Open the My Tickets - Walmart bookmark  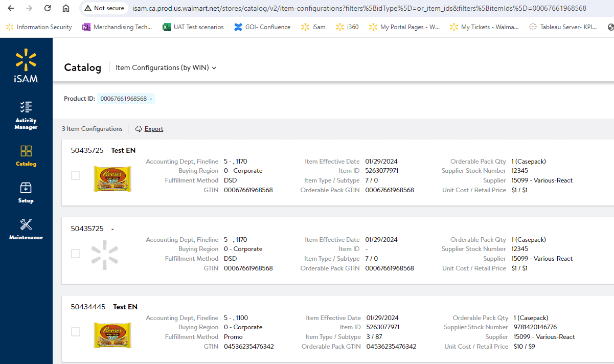coord(484,27)
